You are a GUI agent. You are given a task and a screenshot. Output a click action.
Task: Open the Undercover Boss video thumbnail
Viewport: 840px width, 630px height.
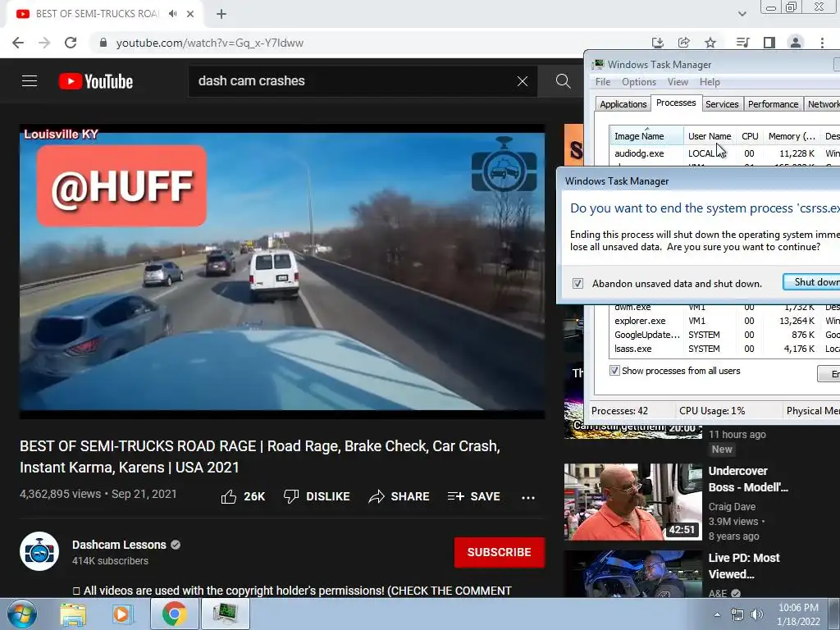[x=632, y=502]
